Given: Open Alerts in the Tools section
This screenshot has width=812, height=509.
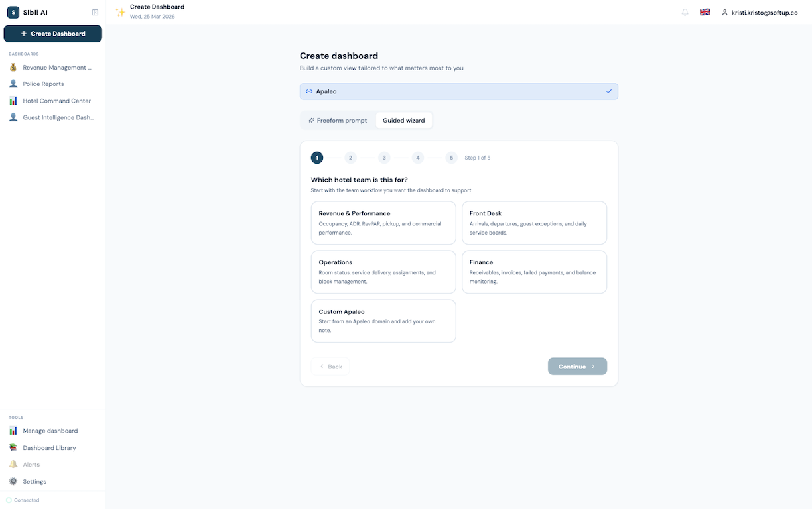Looking at the screenshot, I should [52, 465].
